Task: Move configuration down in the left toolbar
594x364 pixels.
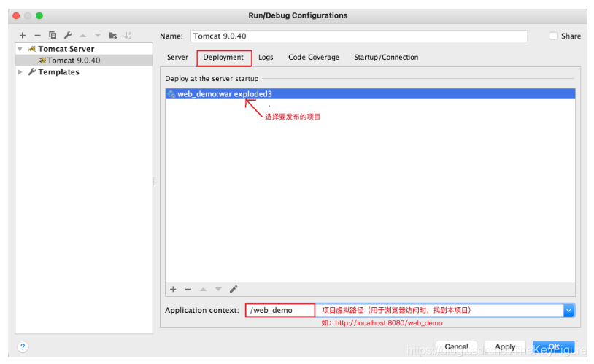Action: (98, 35)
